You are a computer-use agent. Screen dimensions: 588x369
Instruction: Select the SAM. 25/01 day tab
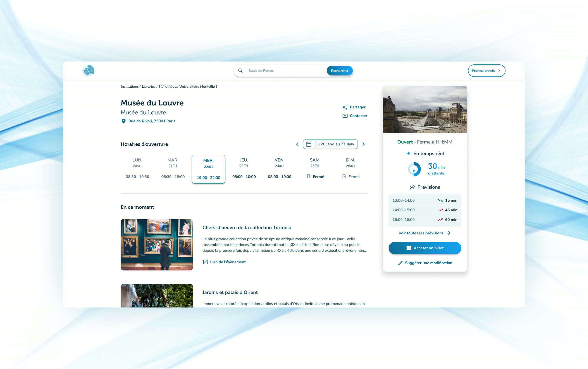point(315,169)
